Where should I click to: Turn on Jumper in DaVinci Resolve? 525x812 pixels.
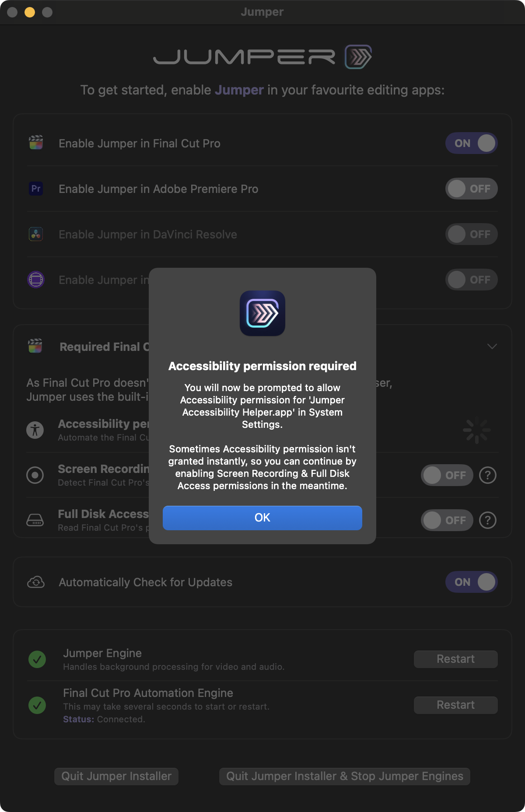click(x=471, y=234)
